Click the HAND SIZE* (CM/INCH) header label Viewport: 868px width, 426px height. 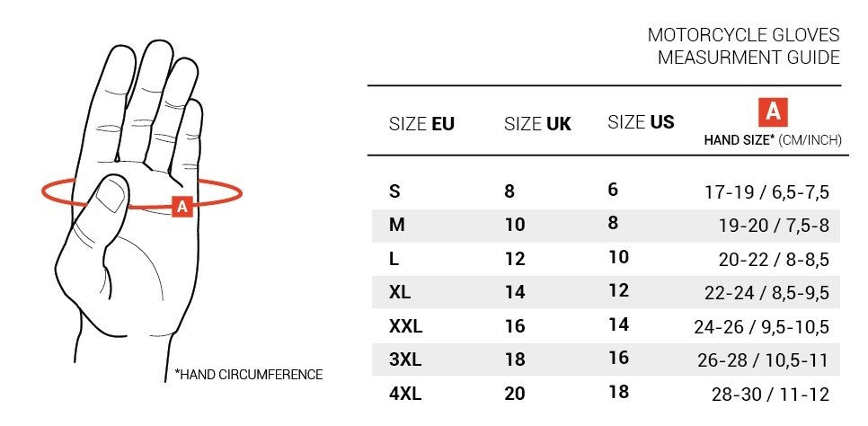coord(772,139)
